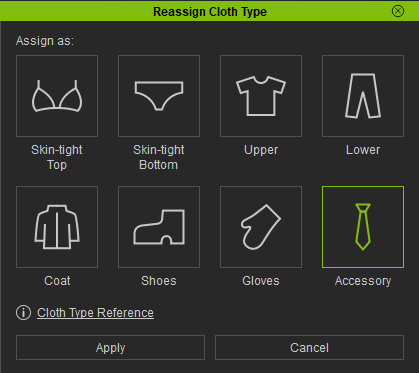Image resolution: width=419 pixels, height=373 pixels.
Task: Pick the Accessory necktie icon
Action: (x=363, y=227)
